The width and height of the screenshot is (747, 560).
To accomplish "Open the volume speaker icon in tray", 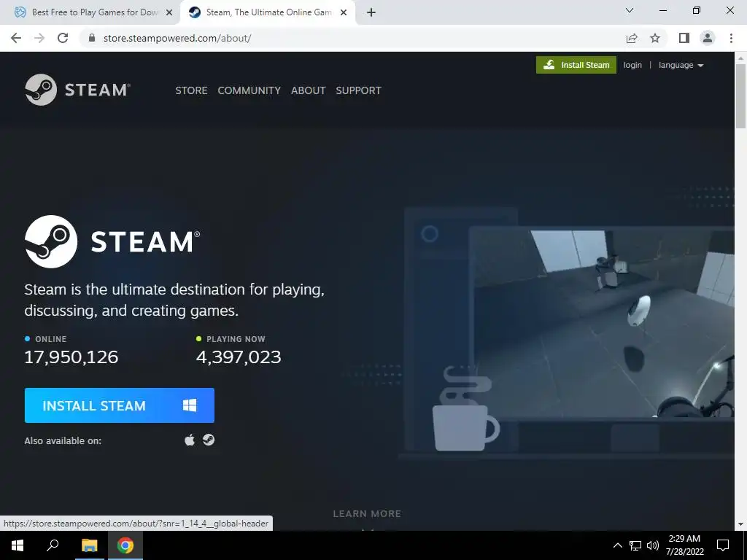I will (x=653, y=545).
